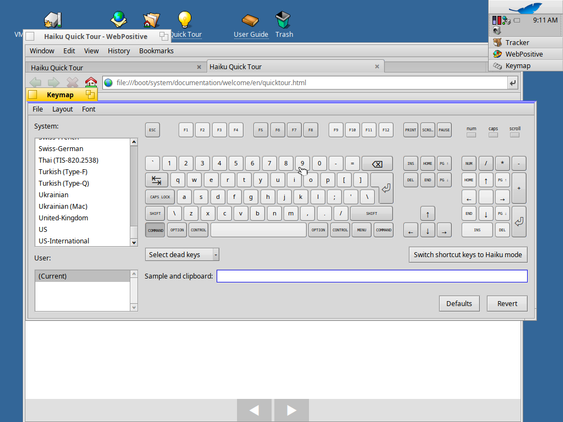Open the Select dead keys dropdown
Image resolution: width=563 pixels, height=422 pixels.
tap(182, 255)
